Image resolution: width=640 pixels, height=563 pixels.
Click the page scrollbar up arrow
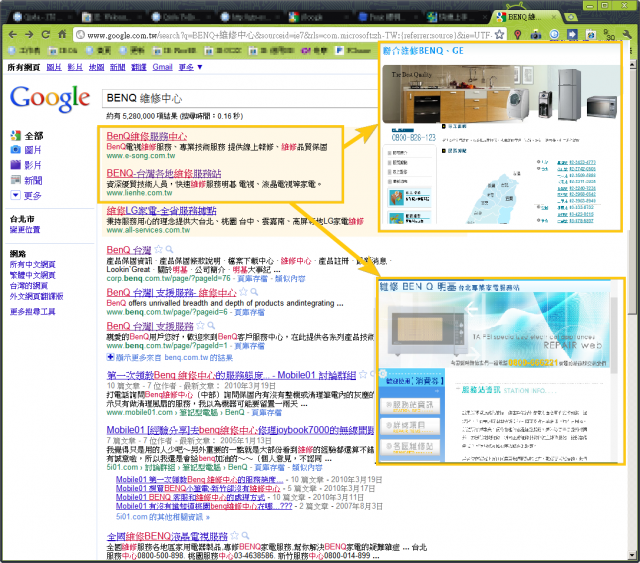tap(633, 64)
